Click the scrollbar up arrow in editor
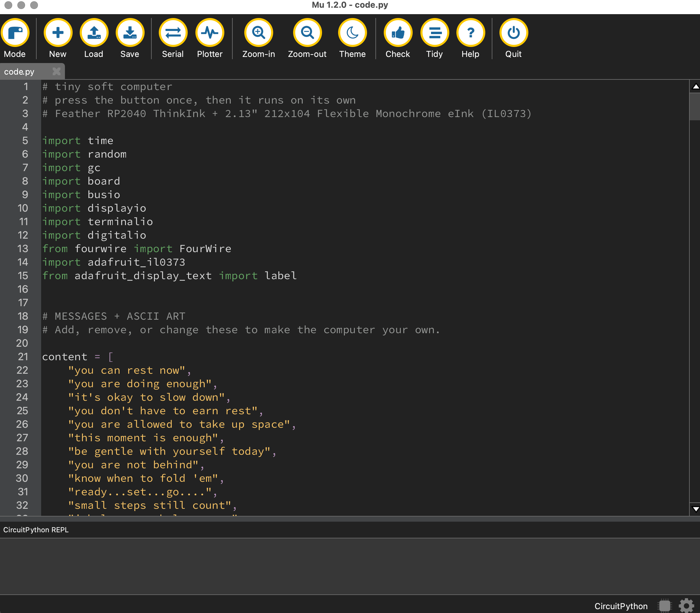Viewport: 700px width, 613px height. pyautogui.click(x=695, y=87)
